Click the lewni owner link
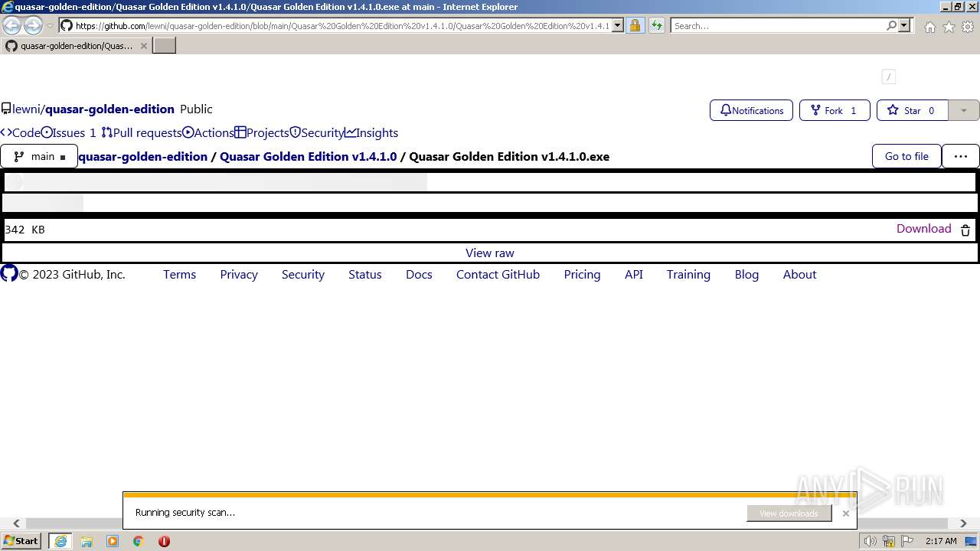 26,109
